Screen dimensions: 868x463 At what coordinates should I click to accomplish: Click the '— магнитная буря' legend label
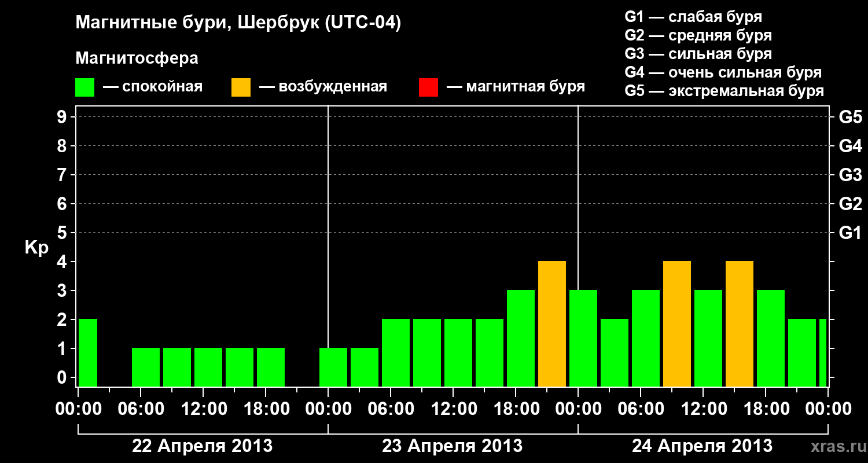(x=516, y=87)
